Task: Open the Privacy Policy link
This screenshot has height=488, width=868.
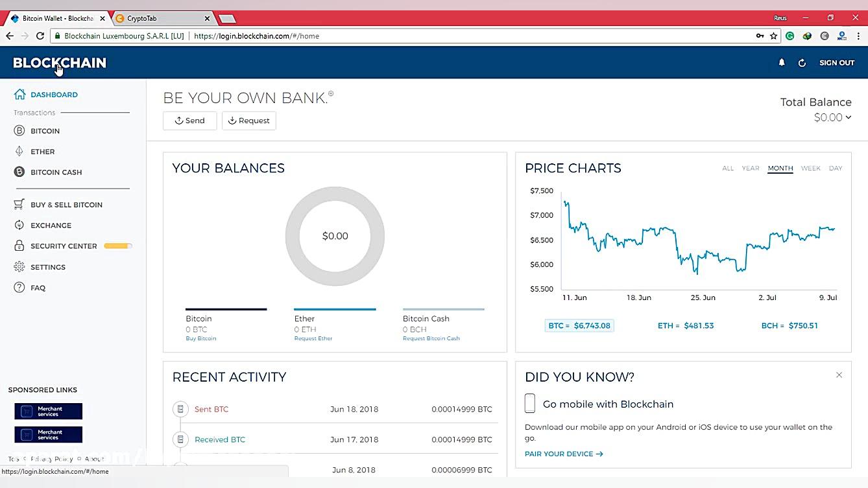Action: [51, 459]
